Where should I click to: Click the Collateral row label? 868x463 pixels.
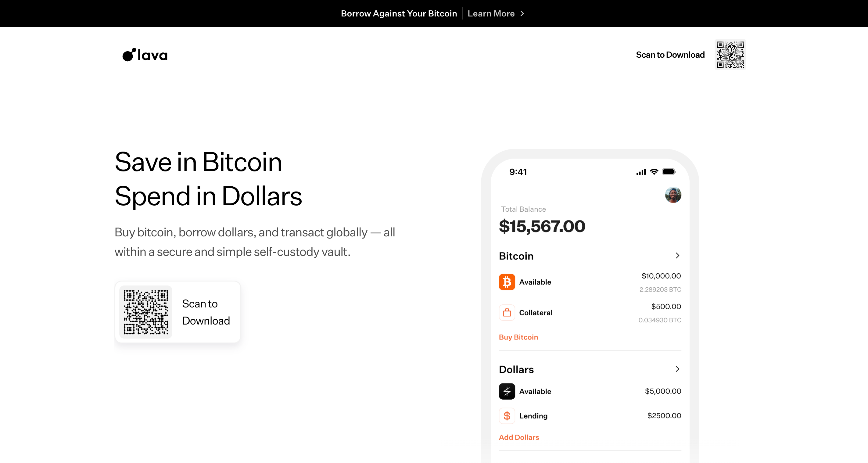536,313
